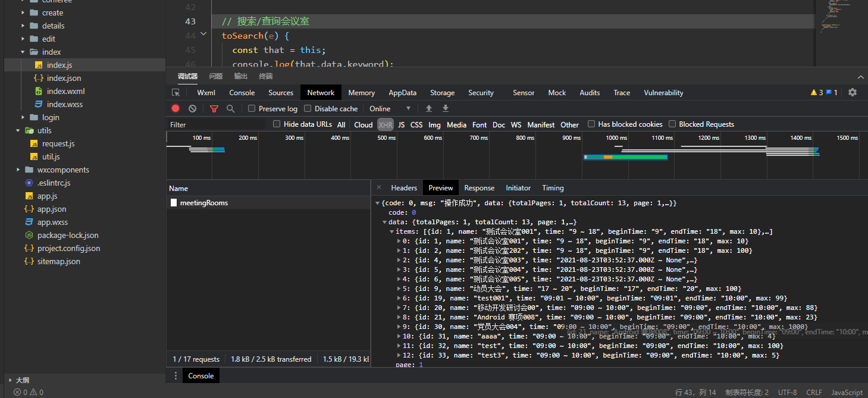Expand the wxcomponents folder
Image resolution: width=868 pixels, height=398 pixels.
click(17, 170)
